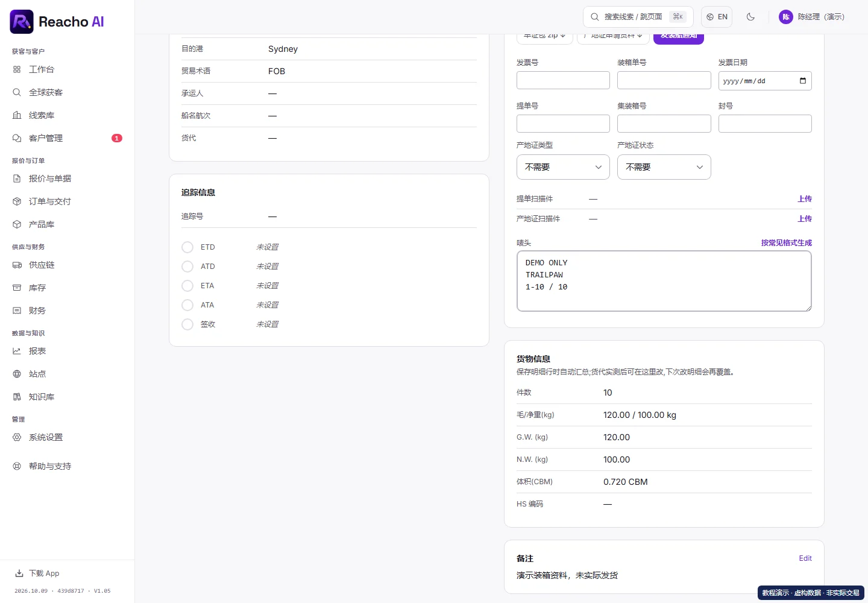Select the 签收 milestone circle

click(x=187, y=324)
